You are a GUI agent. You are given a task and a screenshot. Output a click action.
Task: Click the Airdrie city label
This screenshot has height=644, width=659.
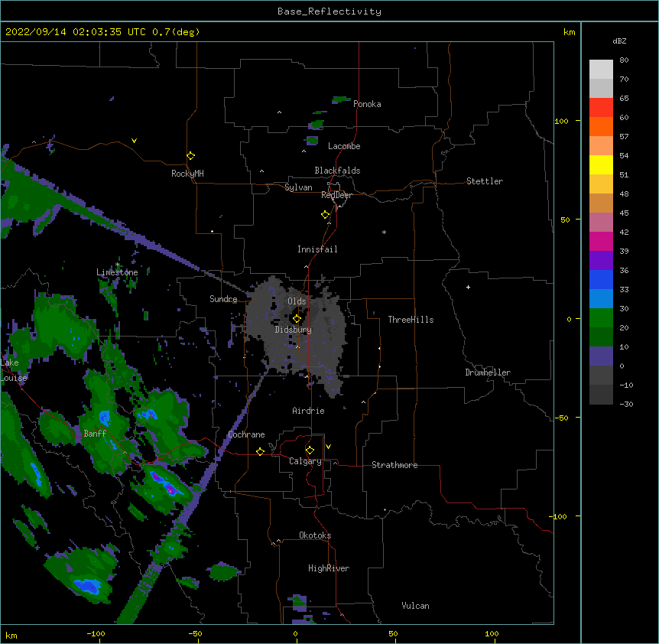tap(308, 411)
